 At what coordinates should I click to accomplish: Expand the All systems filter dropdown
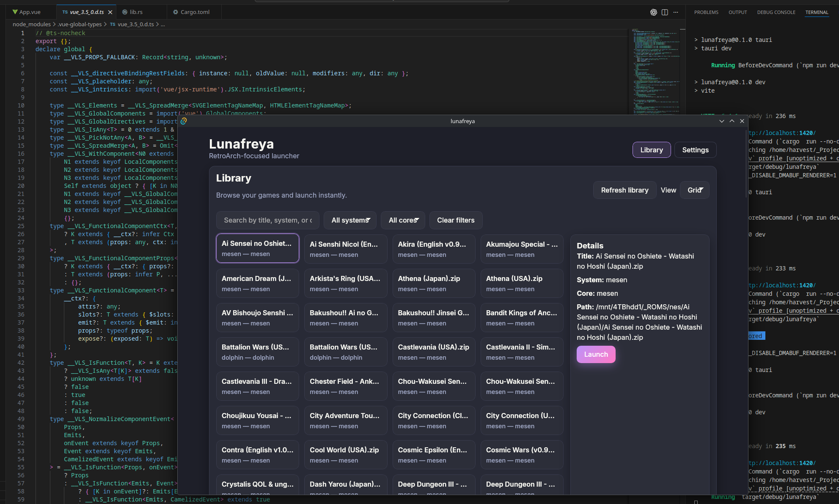pyautogui.click(x=350, y=220)
